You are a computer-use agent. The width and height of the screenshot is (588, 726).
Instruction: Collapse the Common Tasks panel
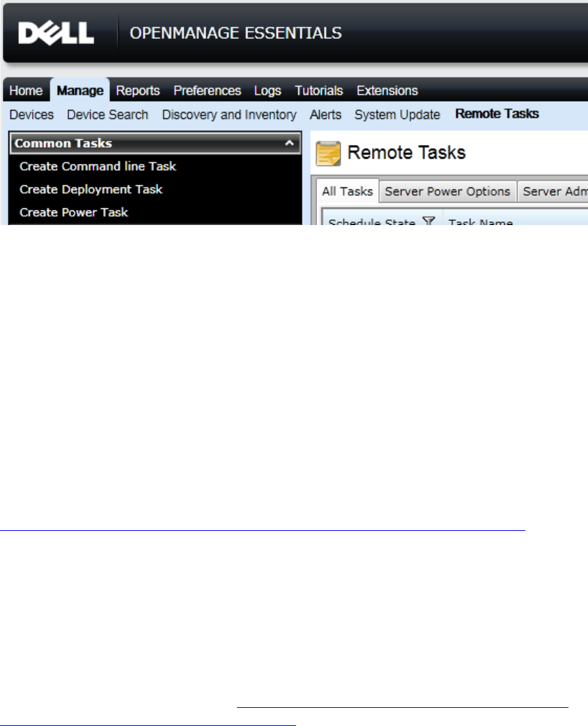[x=289, y=143]
